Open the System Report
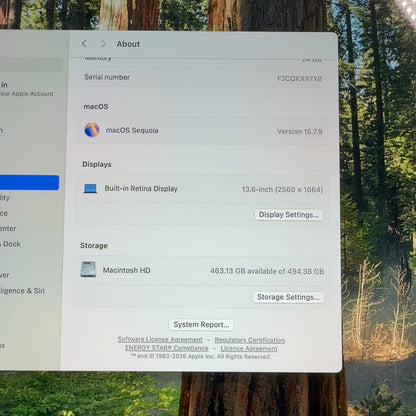Screen dimensions: 416x416 click(x=201, y=325)
